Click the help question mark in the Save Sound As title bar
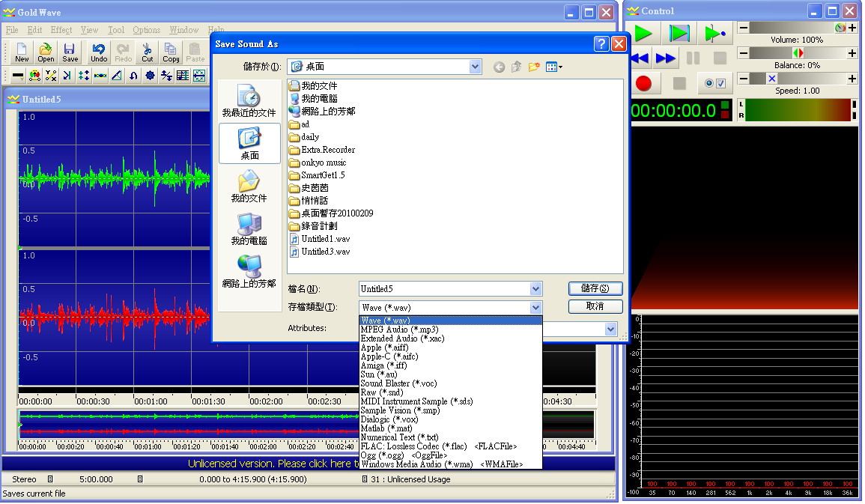 (601, 44)
